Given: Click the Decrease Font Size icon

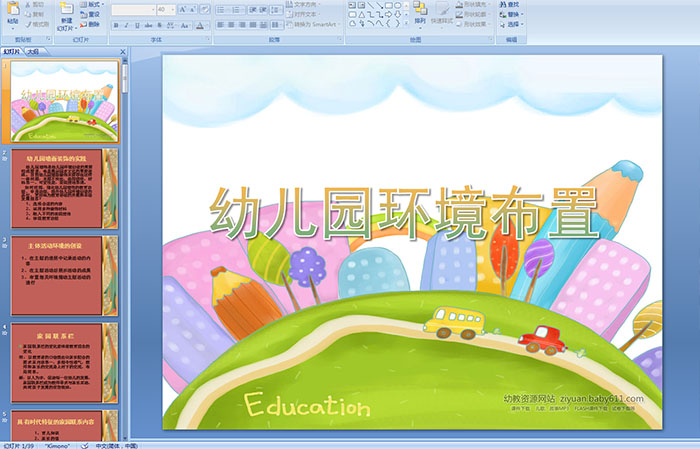Looking at the screenshot, I should [192, 9].
